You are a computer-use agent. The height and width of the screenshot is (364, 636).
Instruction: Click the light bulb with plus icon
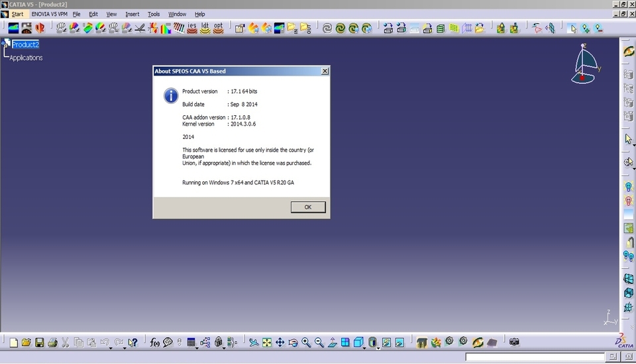pyautogui.click(x=585, y=28)
